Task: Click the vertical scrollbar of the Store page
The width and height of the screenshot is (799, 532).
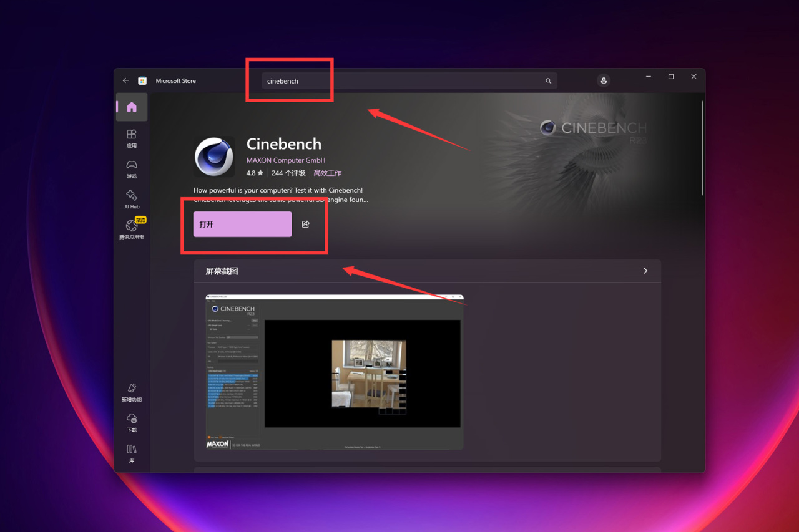Action: (x=703, y=148)
